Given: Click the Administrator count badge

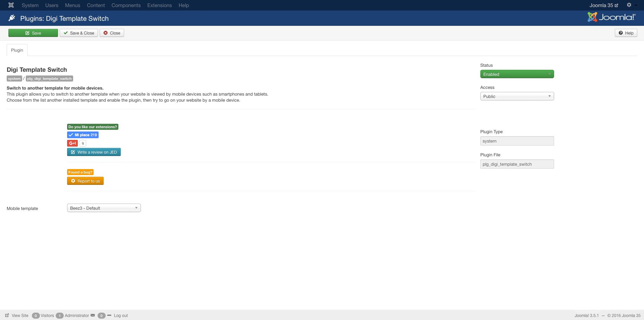Looking at the screenshot, I should [60, 316].
